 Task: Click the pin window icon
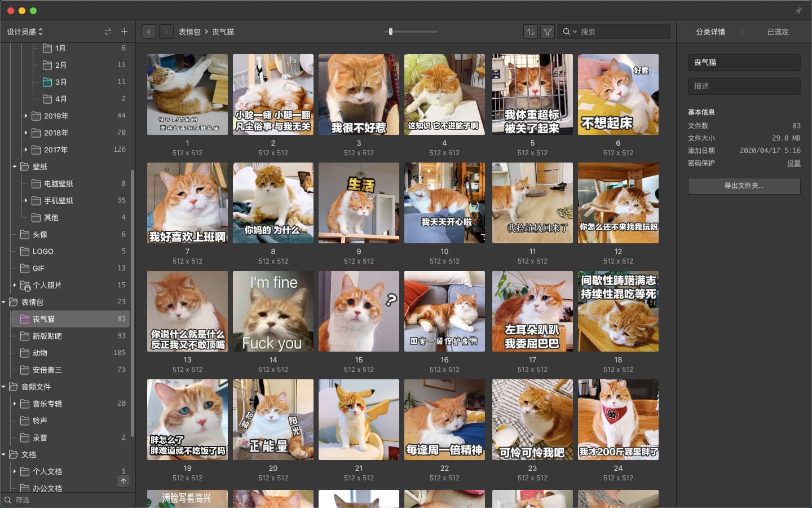[x=798, y=10]
